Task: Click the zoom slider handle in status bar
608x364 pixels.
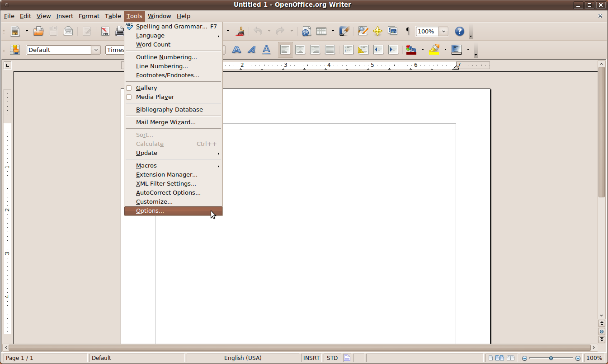Action: point(551,358)
